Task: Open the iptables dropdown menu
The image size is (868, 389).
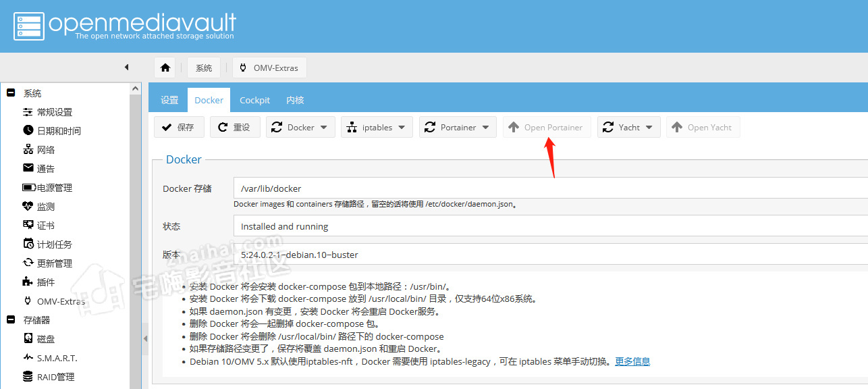Action: 377,127
